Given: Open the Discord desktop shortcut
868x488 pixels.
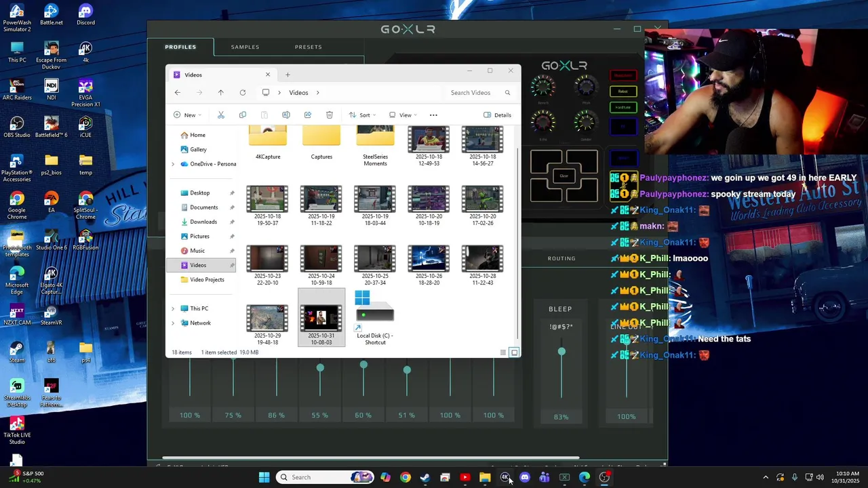Looking at the screenshot, I should point(85,16).
